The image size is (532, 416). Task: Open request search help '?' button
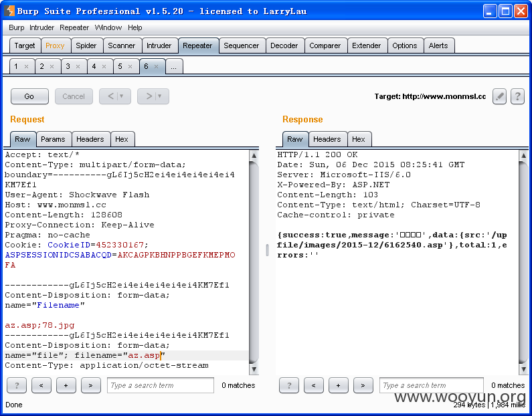[x=17, y=385]
